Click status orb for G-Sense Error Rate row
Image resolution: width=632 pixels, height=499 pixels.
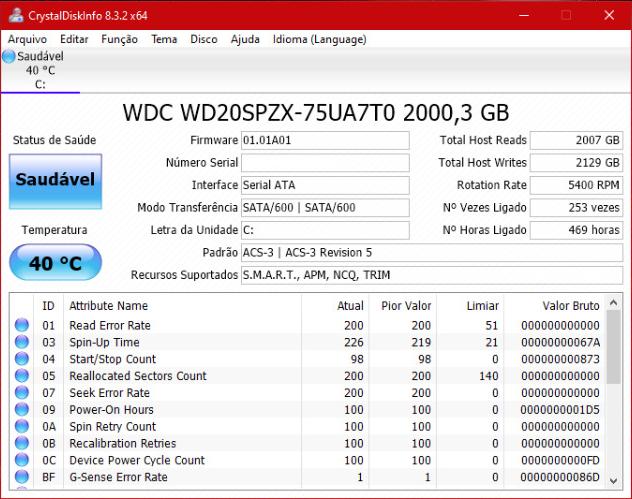click(x=22, y=477)
